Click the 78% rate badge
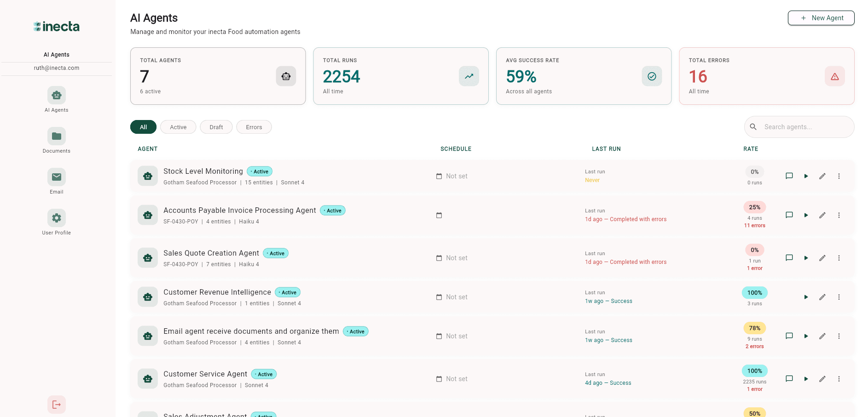868x417 pixels. (755, 328)
